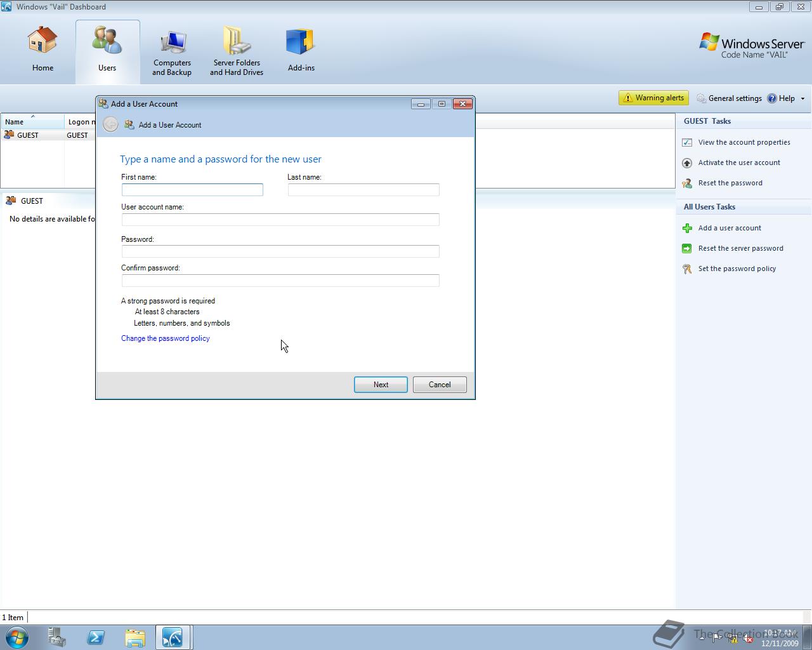Click View the account properties link
812x650 pixels.
point(744,142)
